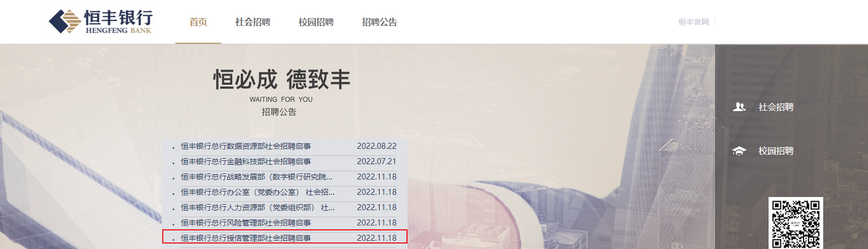Visit the 恒丰官网 link
868x249 pixels.
pyautogui.click(x=694, y=22)
